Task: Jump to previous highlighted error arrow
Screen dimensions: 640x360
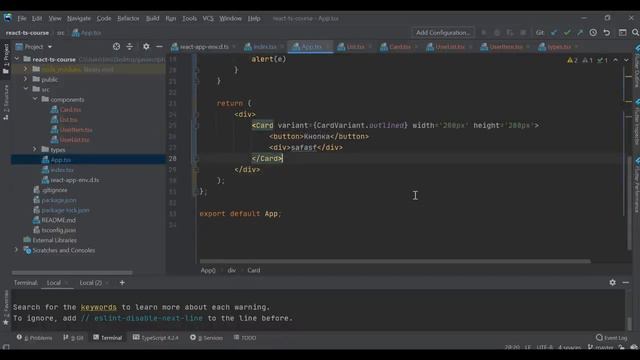Action: click(616, 60)
